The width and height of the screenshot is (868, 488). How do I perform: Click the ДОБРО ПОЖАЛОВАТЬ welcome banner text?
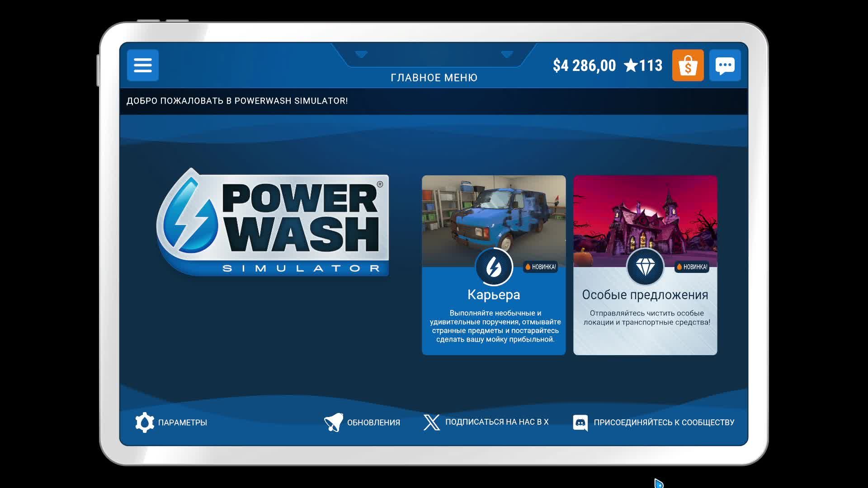[237, 101]
